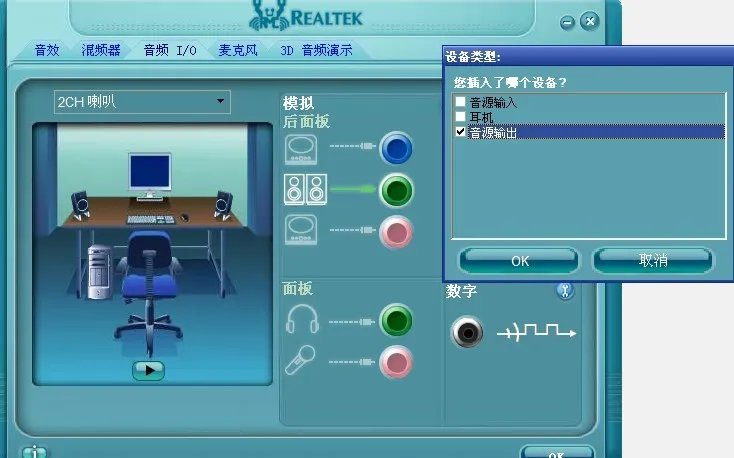The height and width of the screenshot is (458, 734).
Task: Minimize the Realtek audio manager window
Action: (567, 22)
